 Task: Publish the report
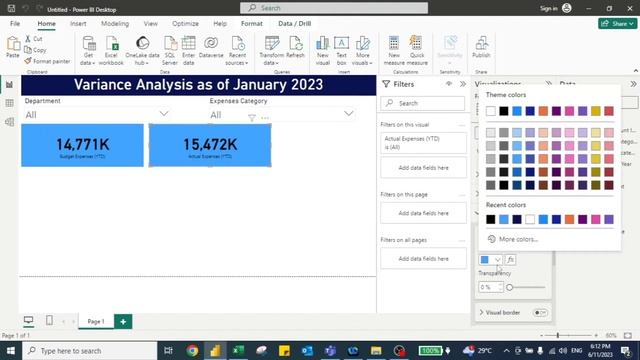tap(481, 47)
